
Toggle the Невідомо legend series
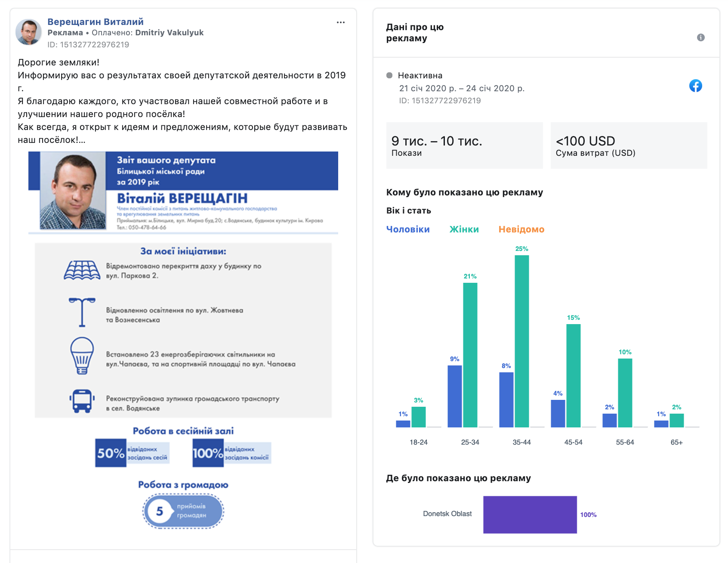(x=521, y=229)
